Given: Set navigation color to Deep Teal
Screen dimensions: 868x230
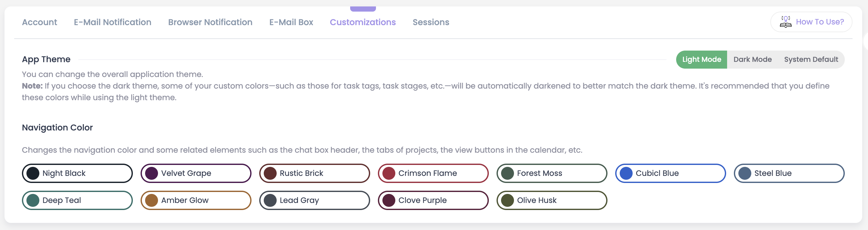Looking at the screenshot, I should coord(77,200).
